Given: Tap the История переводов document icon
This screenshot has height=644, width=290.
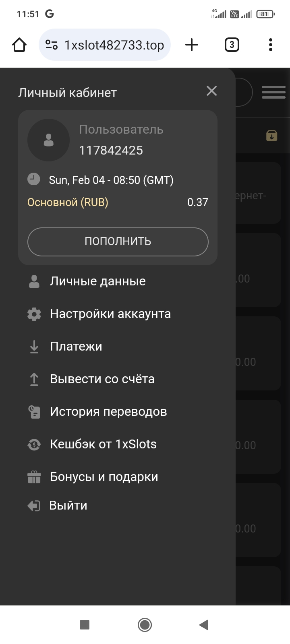Looking at the screenshot, I should pos(34,412).
